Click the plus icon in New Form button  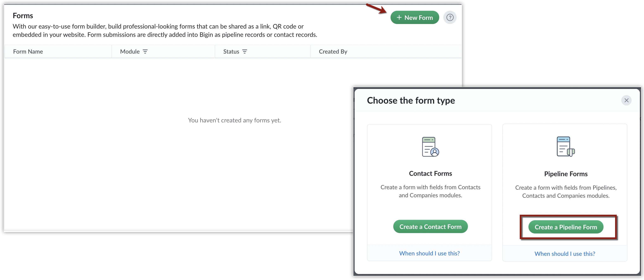(x=399, y=18)
